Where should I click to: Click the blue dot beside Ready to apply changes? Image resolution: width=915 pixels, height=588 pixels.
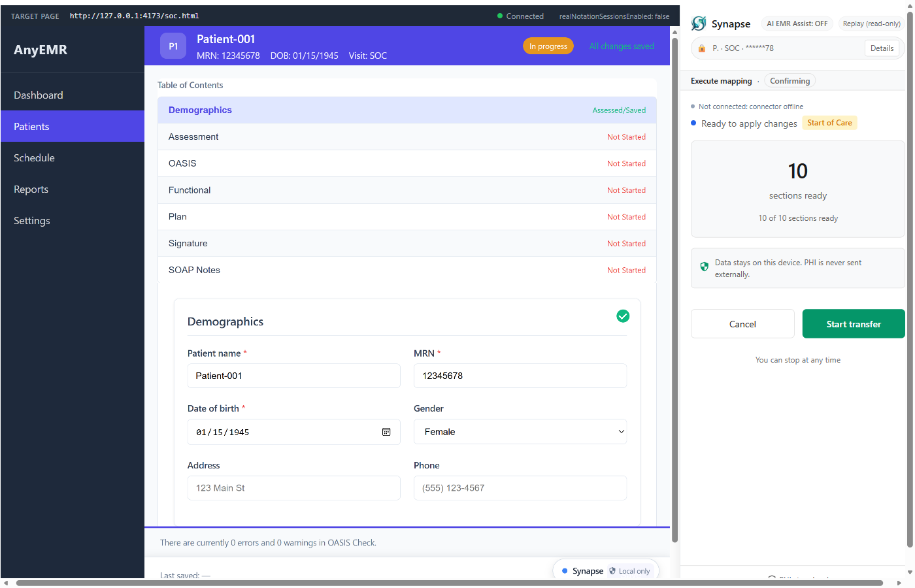(x=693, y=123)
